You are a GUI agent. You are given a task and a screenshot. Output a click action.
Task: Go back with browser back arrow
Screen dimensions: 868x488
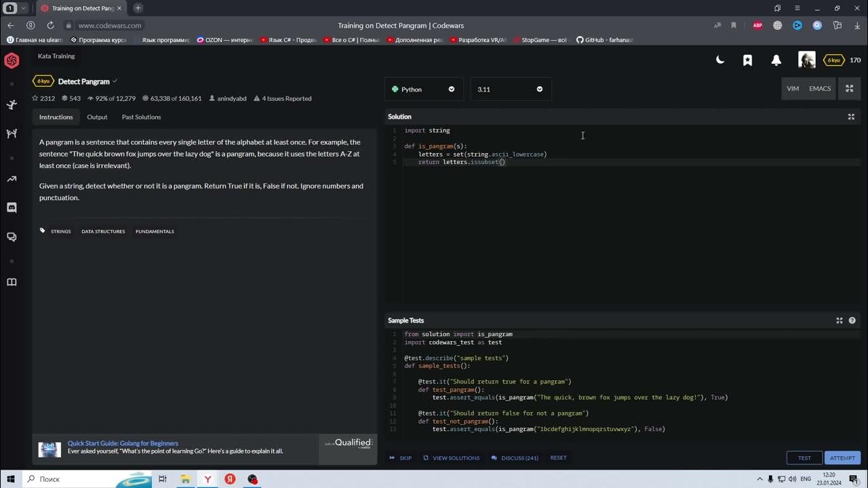(10, 25)
